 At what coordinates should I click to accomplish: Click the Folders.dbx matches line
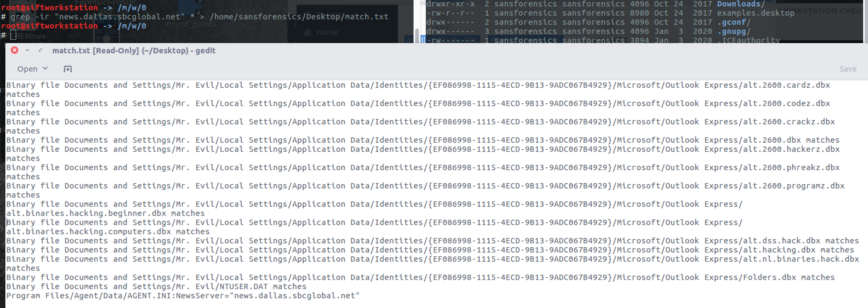(x=789, y=277)
